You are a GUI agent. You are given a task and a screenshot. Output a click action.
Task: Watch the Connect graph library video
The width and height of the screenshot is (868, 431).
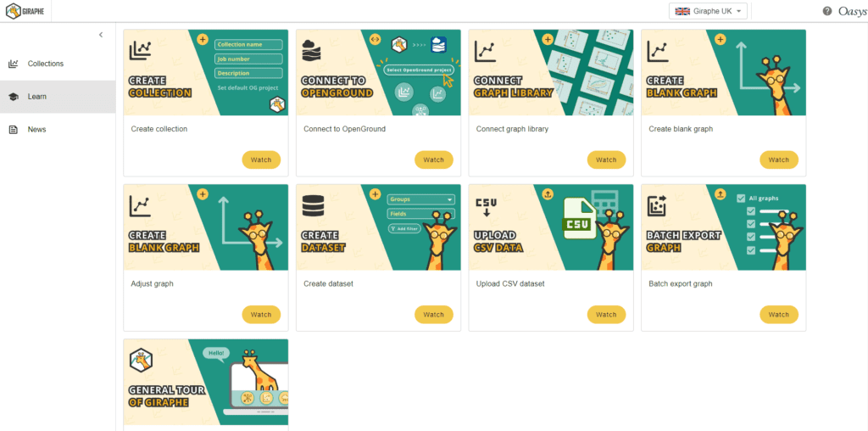(606, 160)
